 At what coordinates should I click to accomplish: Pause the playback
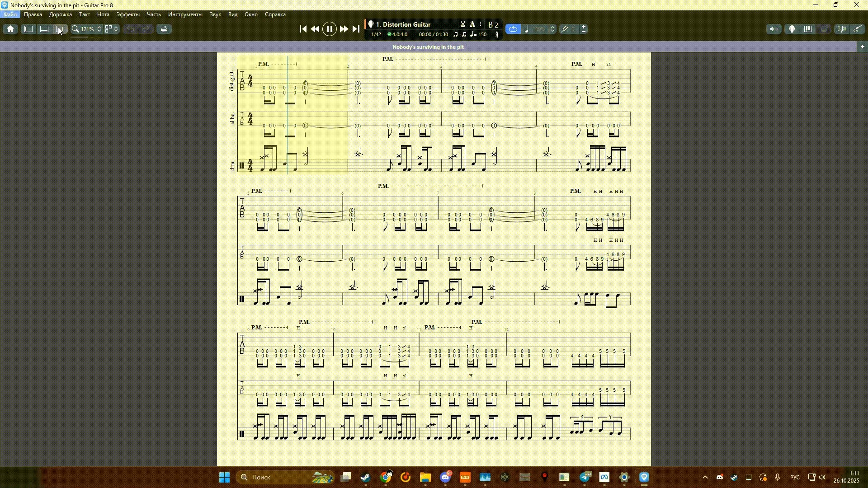point(330,29)
